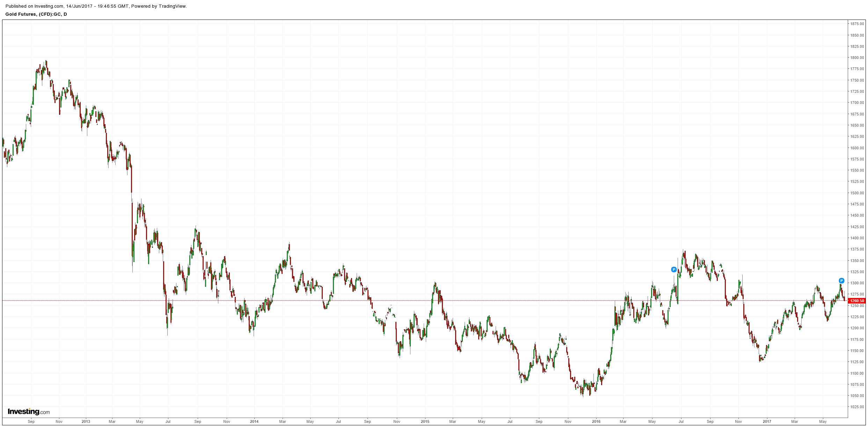Click the 2013 label on time axis
The height and width of the screenshot is (426, 868).
pyautogui.click(x=86, y=421)
